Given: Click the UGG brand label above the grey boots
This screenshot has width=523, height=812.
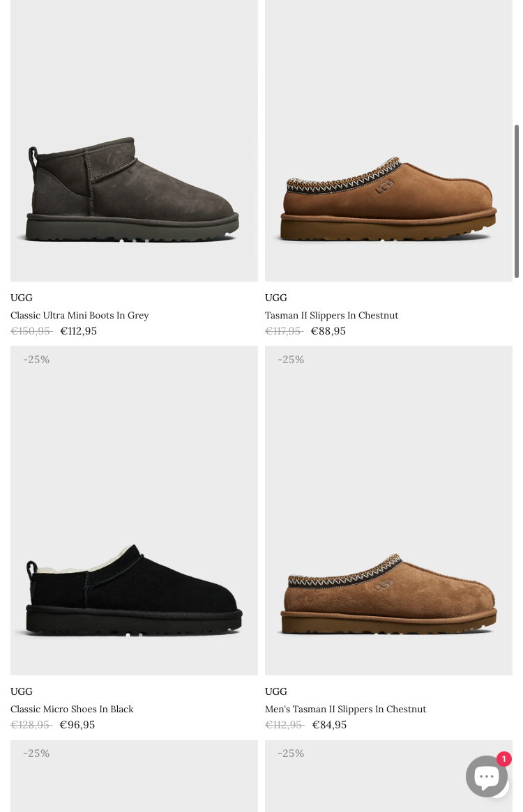Looking at the screenshot, I should 22,298.
